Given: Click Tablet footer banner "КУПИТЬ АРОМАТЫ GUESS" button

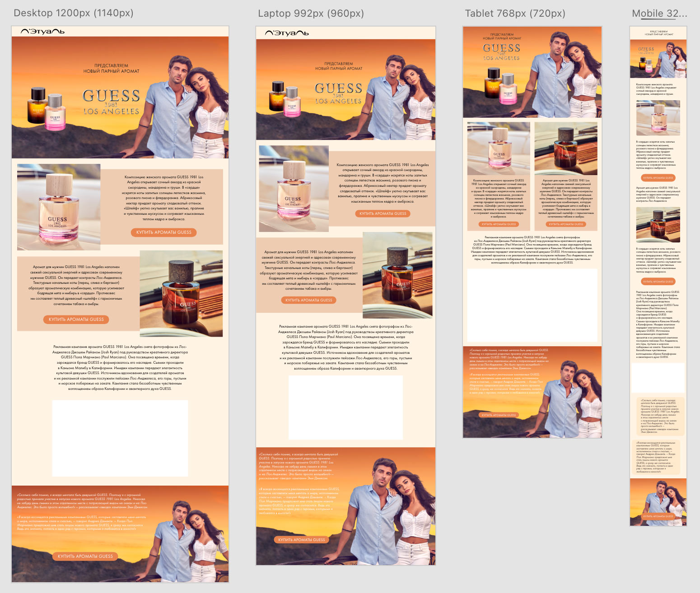Looking at the screenshot, I should (499, 415).
